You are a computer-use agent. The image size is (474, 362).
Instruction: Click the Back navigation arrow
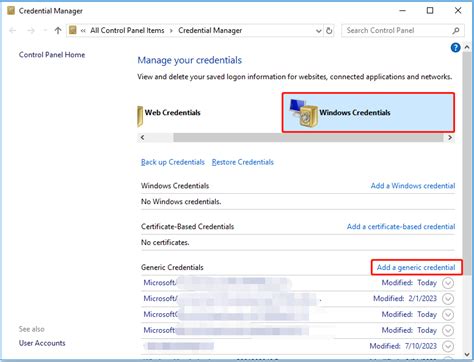click(13, 31)
